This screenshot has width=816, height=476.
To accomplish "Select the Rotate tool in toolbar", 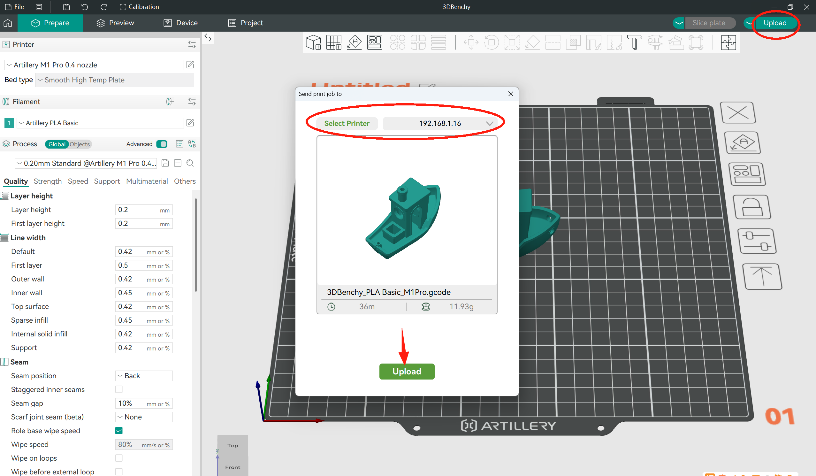I will [491, 43].
